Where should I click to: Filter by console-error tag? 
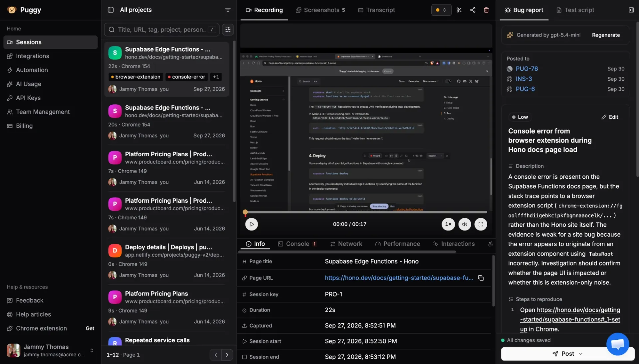click(x=186, y=77)
